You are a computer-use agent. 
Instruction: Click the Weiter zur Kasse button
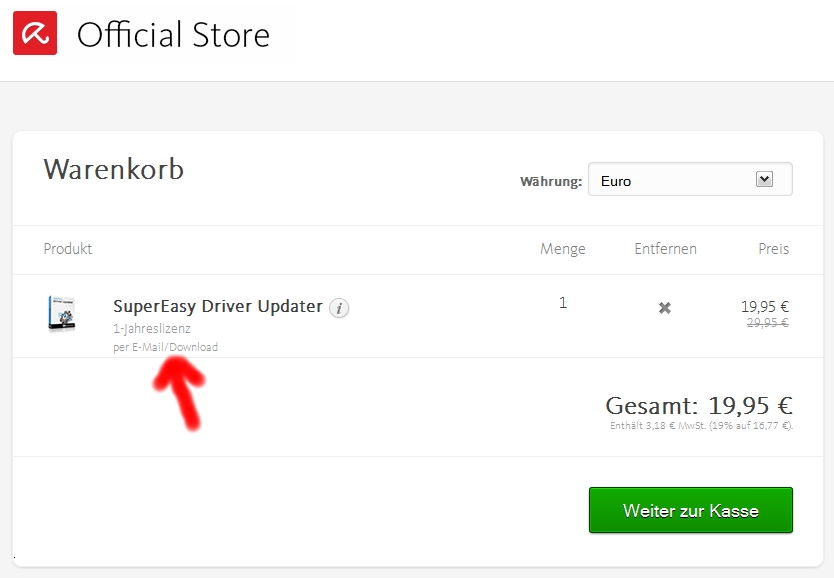(691, 510)
